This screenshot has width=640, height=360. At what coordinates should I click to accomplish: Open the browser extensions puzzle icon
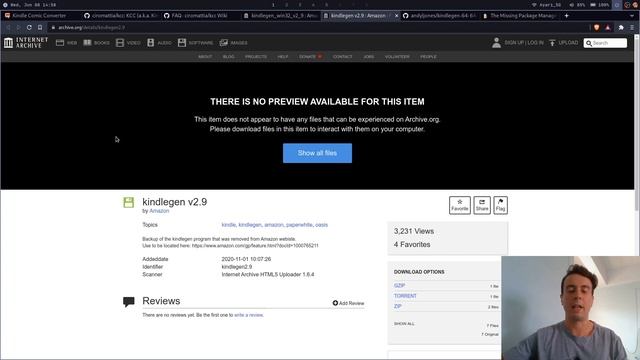[x=621, y=27]
